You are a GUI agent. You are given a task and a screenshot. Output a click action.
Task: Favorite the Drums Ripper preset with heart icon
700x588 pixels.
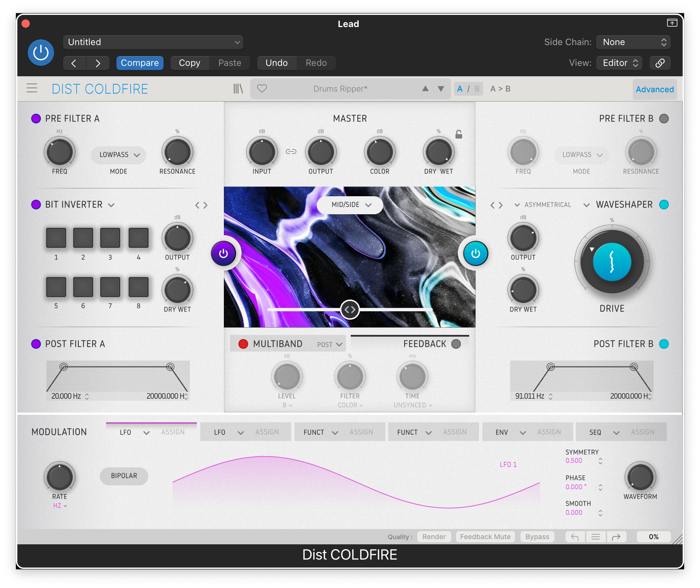(262, 89)
